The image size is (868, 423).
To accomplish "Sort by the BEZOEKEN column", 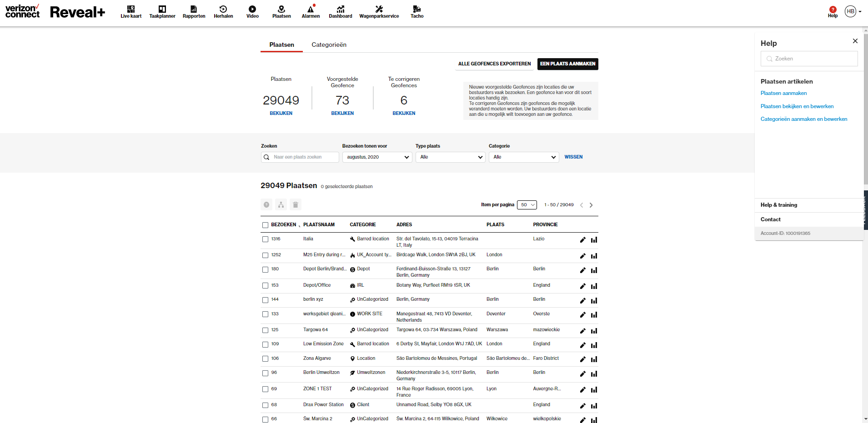I will point(284,224).
